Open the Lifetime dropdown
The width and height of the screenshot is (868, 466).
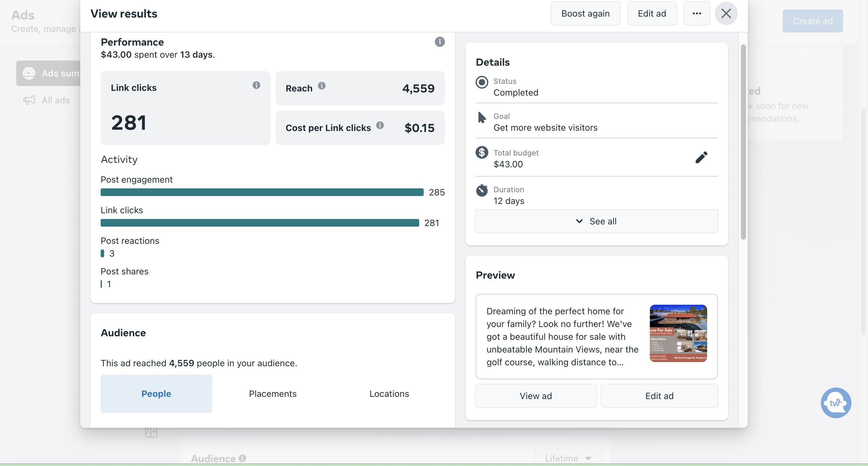568,458
